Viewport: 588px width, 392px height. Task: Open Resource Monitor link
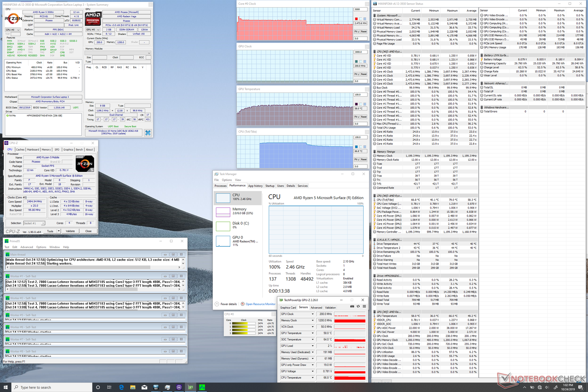(x=260, y=304)
